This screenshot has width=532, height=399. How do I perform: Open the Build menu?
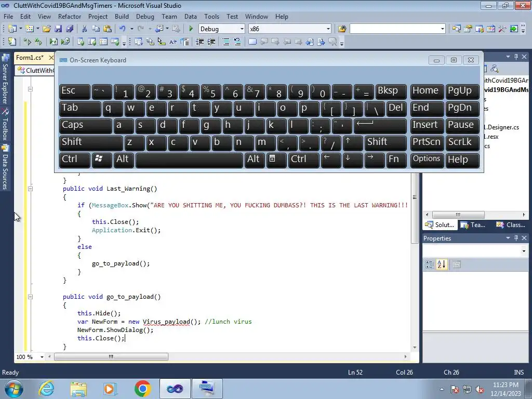[x=122, y=16]
